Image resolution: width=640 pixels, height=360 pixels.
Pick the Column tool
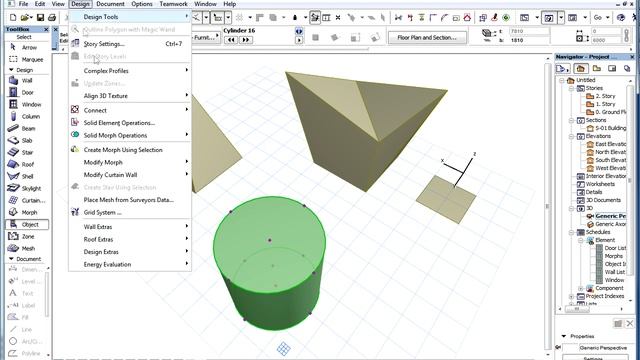(x=25, y=116)
